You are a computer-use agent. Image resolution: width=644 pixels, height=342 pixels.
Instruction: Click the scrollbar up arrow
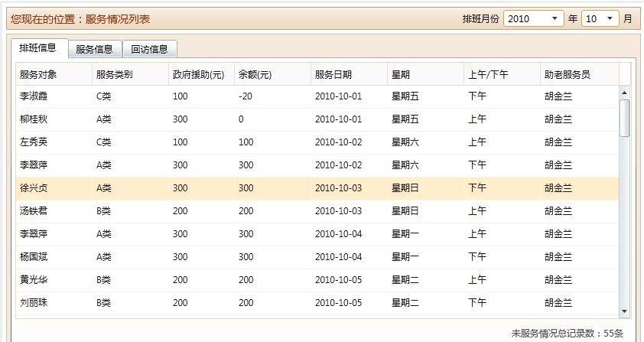point(624,93)
